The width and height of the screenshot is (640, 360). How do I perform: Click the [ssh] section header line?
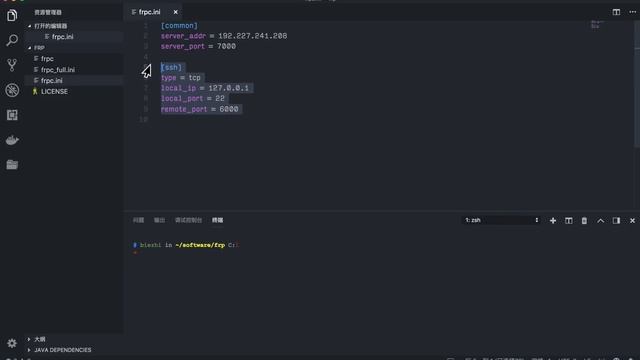click(x=171, y=67)
